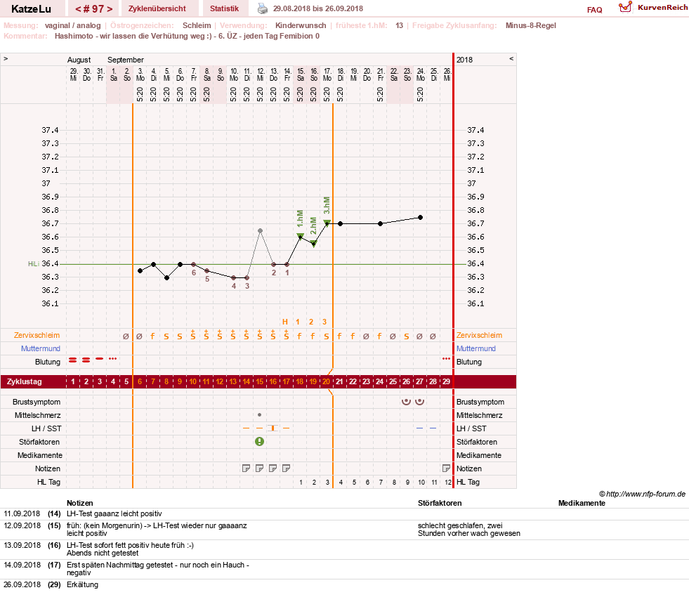Click the note icon under 14. Fr

coord(286,468)
